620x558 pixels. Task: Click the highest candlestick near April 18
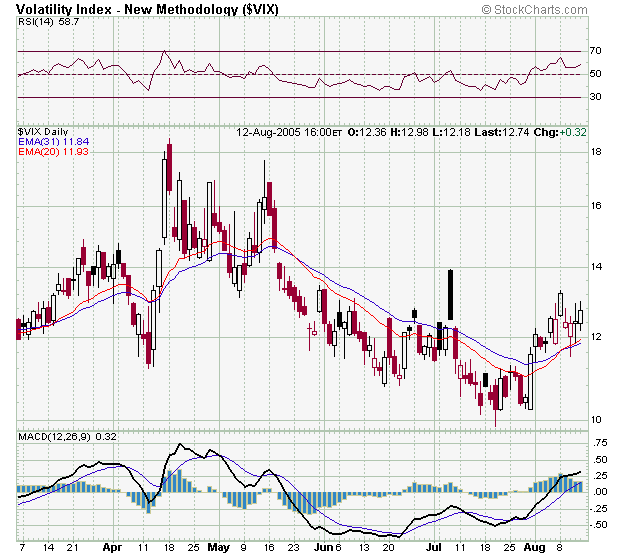click(x=169, y=166)
